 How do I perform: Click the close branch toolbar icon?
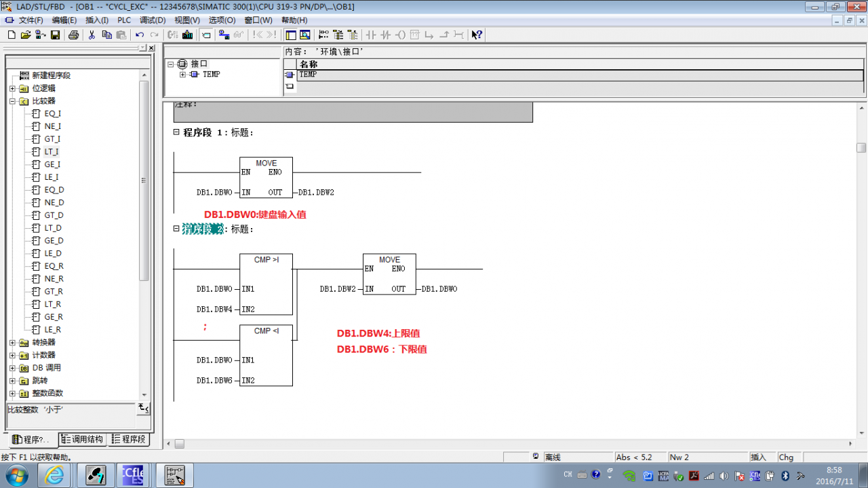coord(443,35)
